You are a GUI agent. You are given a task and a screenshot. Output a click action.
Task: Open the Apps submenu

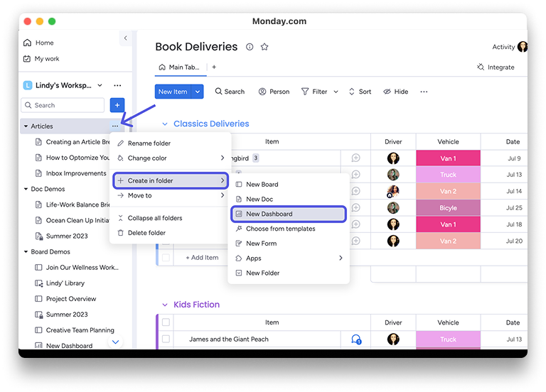point(289,258)
